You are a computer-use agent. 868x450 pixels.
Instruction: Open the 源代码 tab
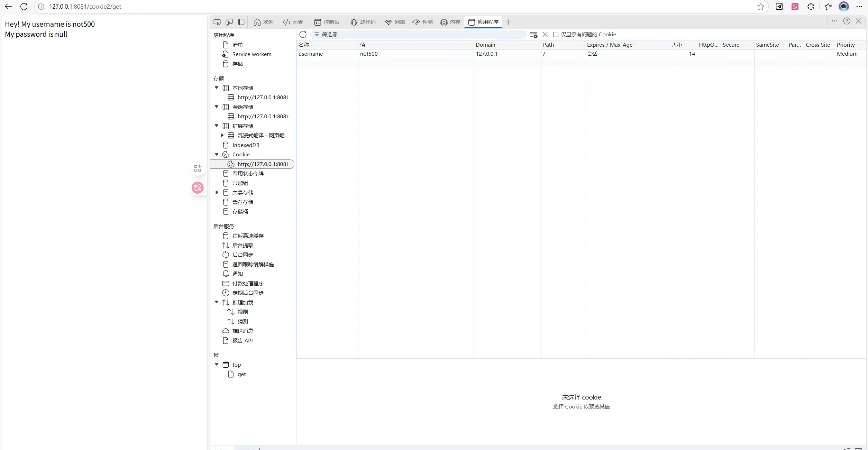pos(363,22)
